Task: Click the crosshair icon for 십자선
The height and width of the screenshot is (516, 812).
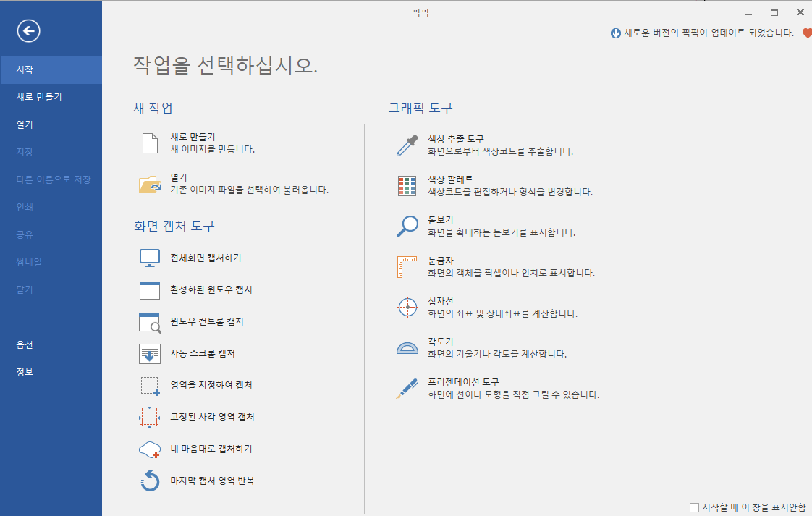Action: 407,308
